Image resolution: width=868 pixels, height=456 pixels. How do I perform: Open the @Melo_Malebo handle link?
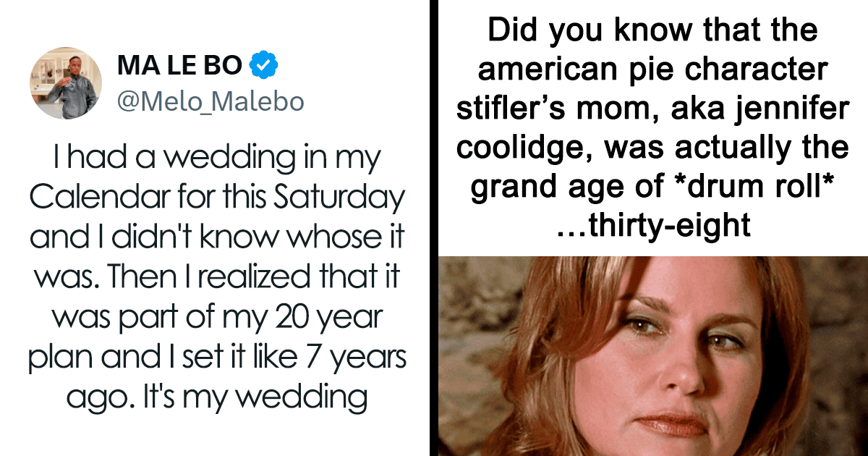coord(210,102)
